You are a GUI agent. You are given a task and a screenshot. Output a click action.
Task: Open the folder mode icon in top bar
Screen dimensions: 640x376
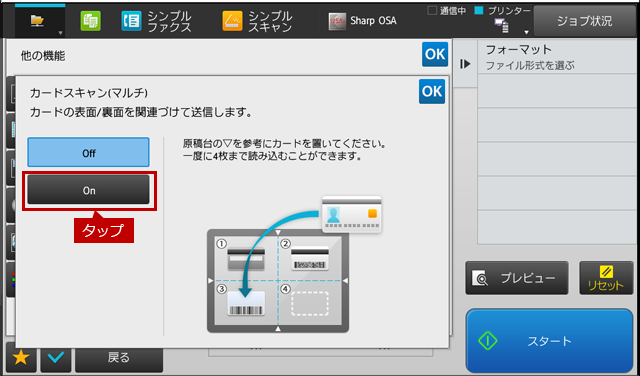(x=38, y=20)
